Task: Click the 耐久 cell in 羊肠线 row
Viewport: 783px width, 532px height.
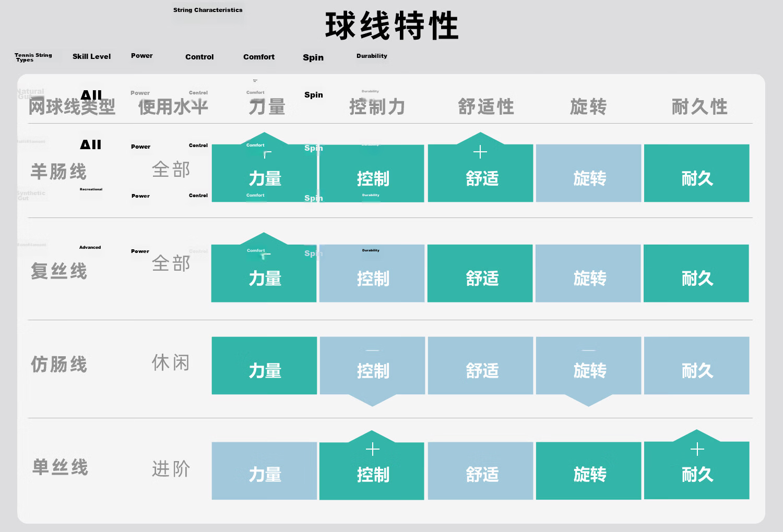Action: point(697,173)
